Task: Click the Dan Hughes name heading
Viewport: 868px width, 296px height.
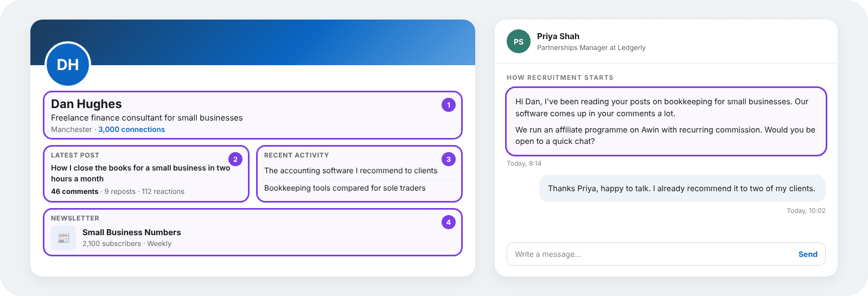Action: (x=86, y=104)
